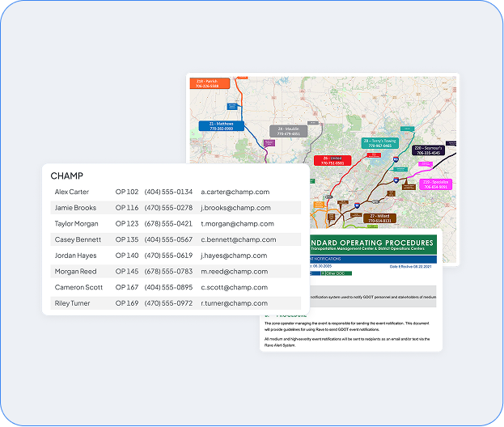Click the name Riley Turner
Viewport: 504px width, 427px height.
(x=72, y=303)
